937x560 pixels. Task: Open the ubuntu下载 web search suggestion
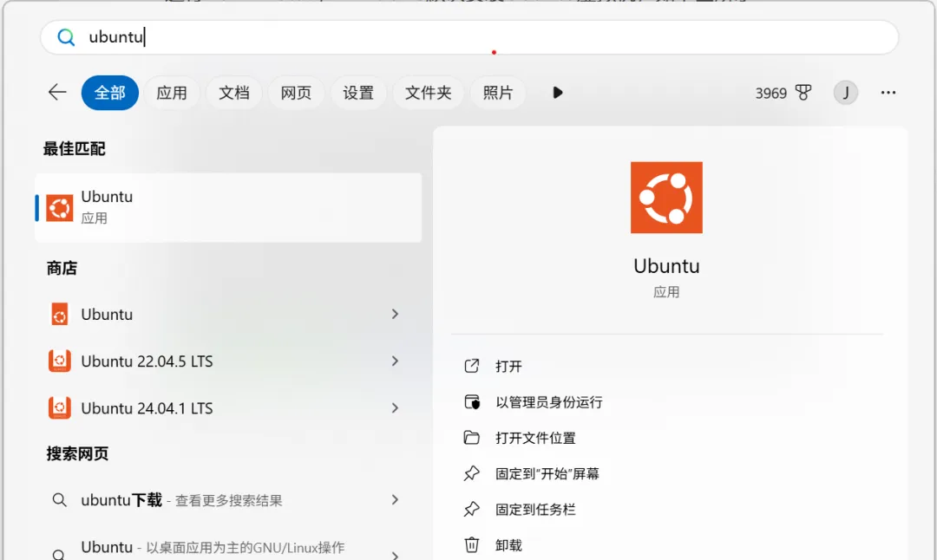coord(228,499)
